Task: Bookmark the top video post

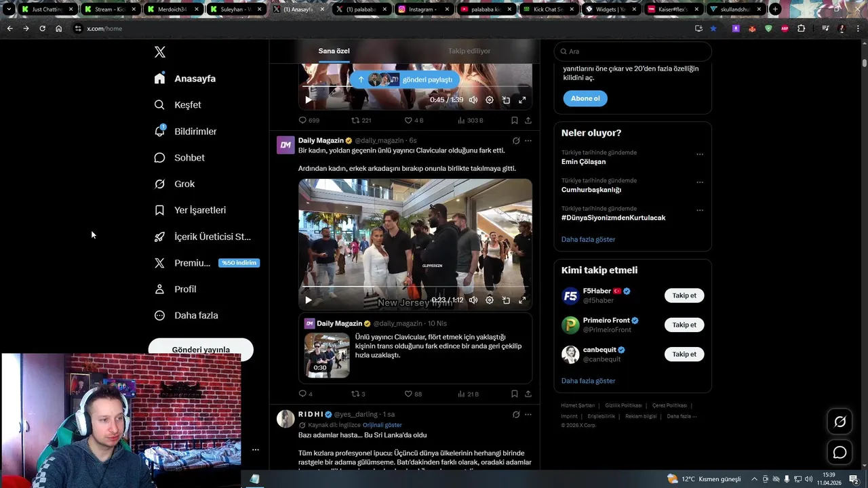Action: tap(514, 120)
